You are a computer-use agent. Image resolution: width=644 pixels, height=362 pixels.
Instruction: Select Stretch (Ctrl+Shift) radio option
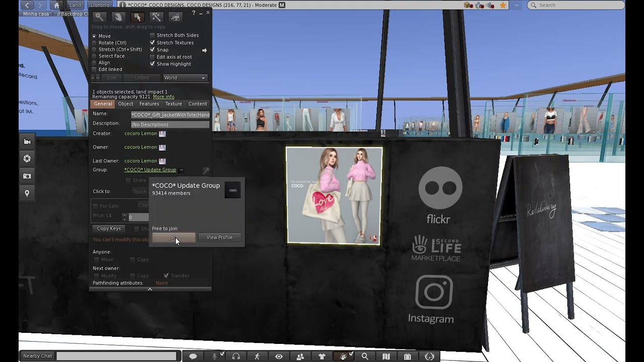click(94, 49)
